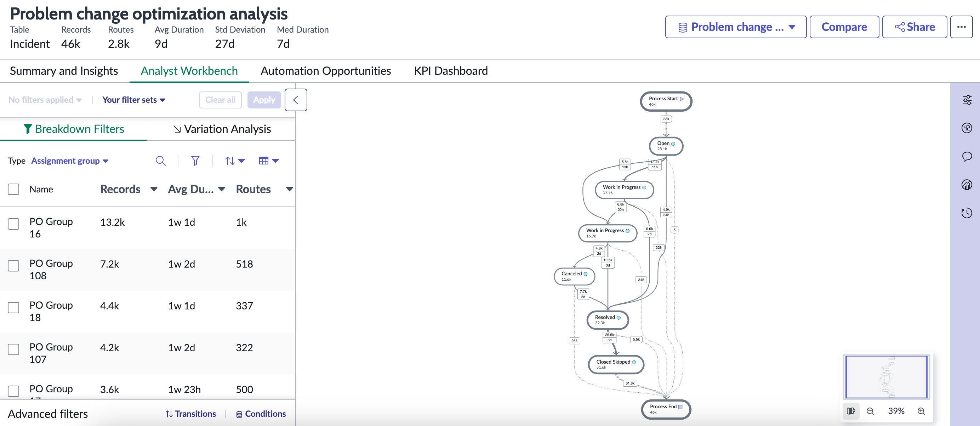Expand the No filters applied dropdown
Screen dimensions: 980x426
pos(45,100)
